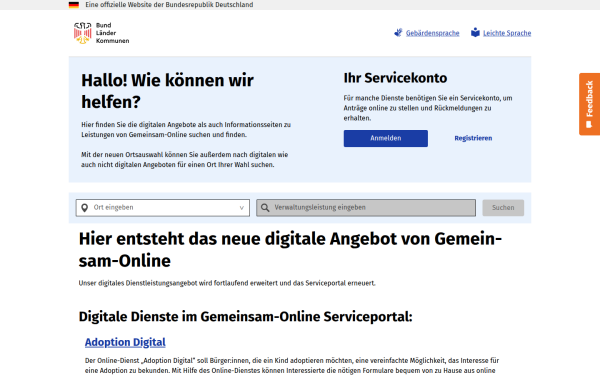Image resolution: width=600 pixels, height=375 pixels.
Task: Focus the Ort eingeben input field
Action: coord(163,207)
